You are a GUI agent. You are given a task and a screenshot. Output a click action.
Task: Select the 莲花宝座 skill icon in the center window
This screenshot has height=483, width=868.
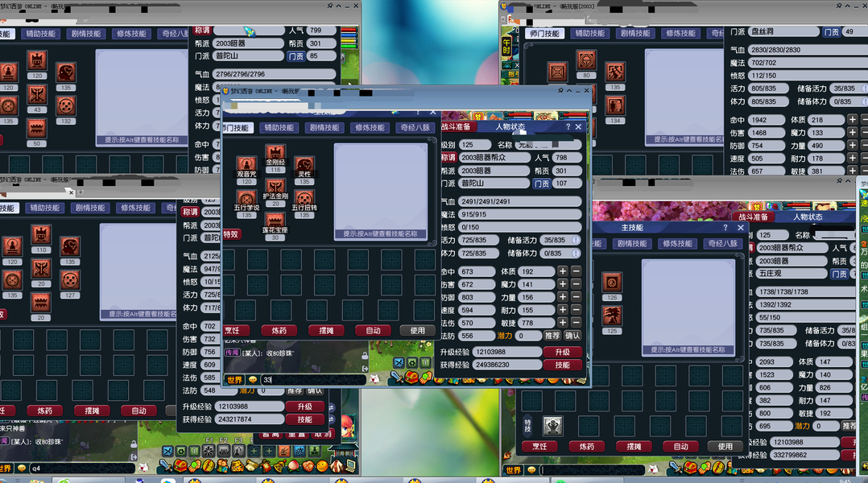pos(275,221)
